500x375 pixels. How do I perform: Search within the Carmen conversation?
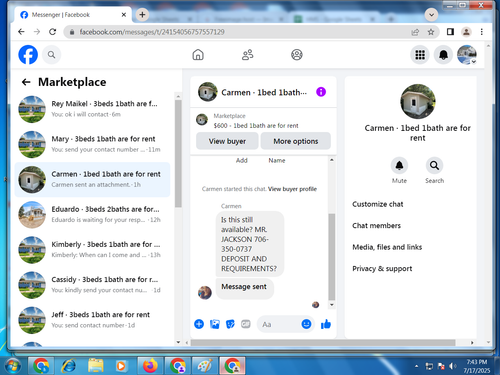click(434, 166)
